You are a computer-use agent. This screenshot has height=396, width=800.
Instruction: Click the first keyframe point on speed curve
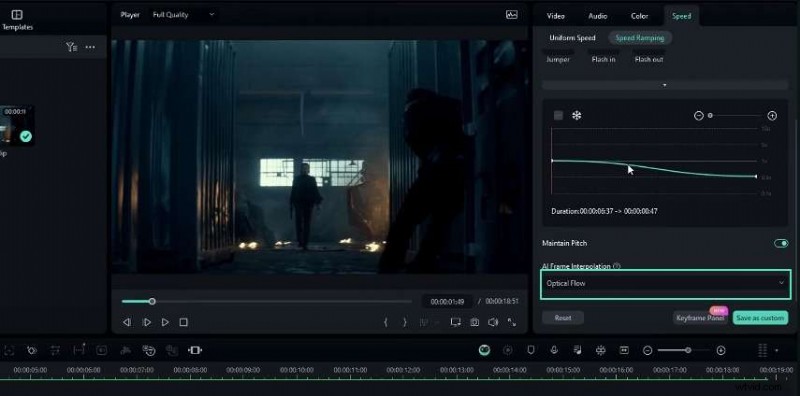coord(552,161)
